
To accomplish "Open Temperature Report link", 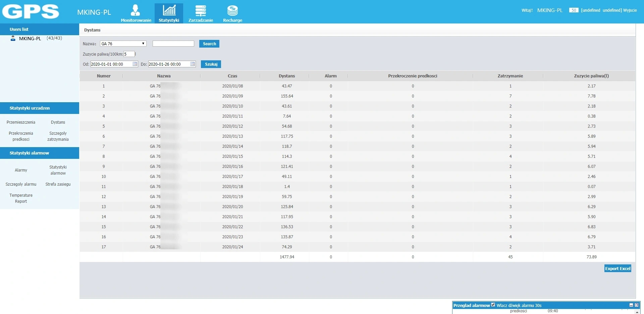I will [x=21, y=198].
